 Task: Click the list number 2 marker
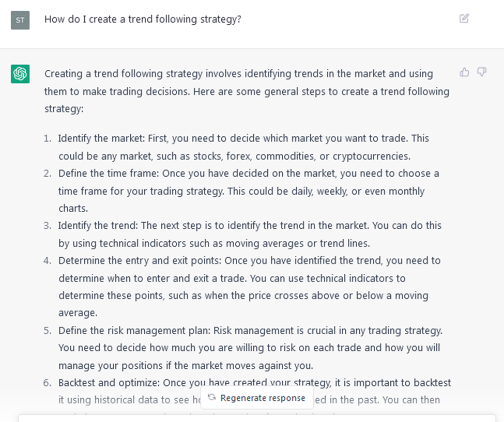(x=47, y=174)
